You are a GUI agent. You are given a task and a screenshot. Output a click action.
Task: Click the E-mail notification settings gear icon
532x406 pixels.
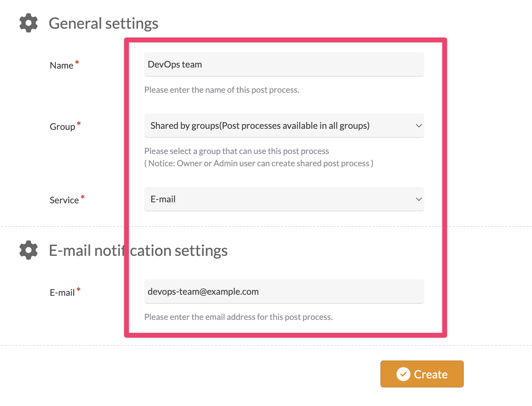(x=28, y=250)
